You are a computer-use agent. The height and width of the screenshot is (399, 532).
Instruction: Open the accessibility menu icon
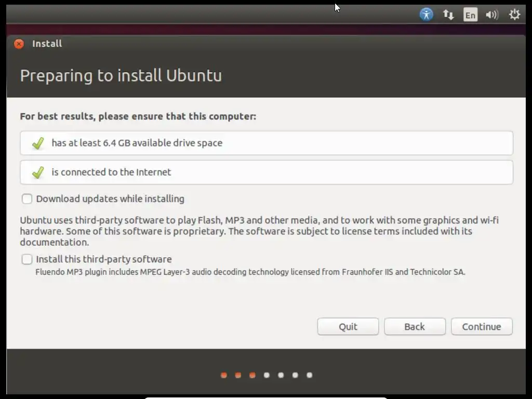coord(426,15)
